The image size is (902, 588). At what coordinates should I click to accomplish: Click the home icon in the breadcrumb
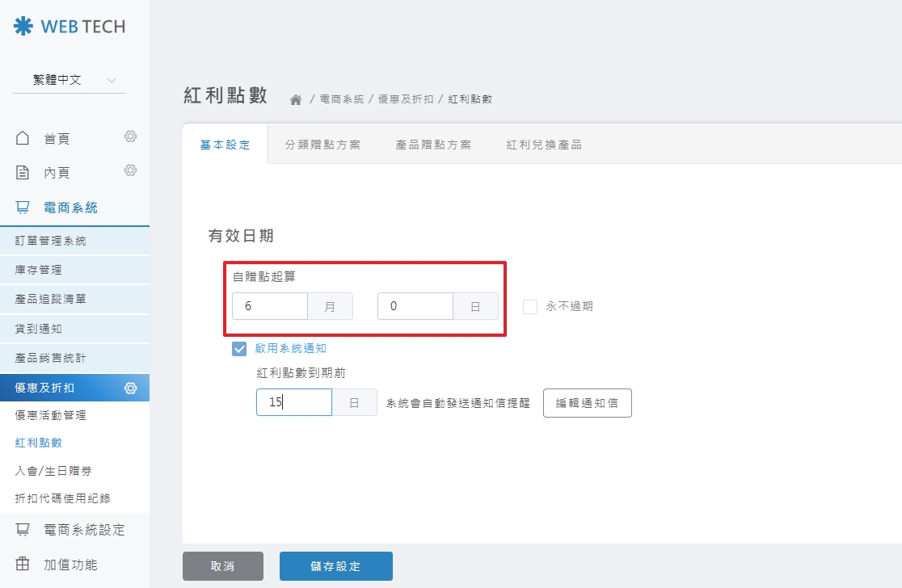click(x=297, y=97)
